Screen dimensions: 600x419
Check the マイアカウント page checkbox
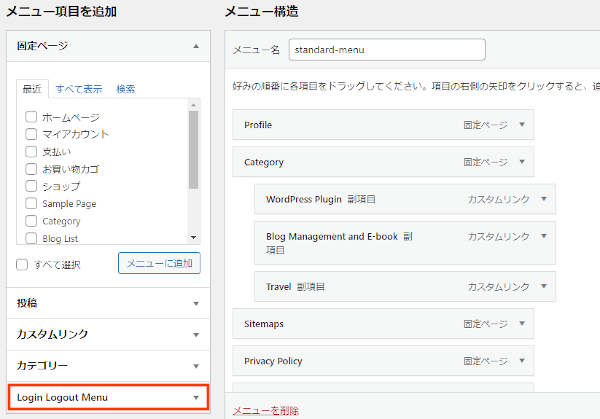pos(31,134)
